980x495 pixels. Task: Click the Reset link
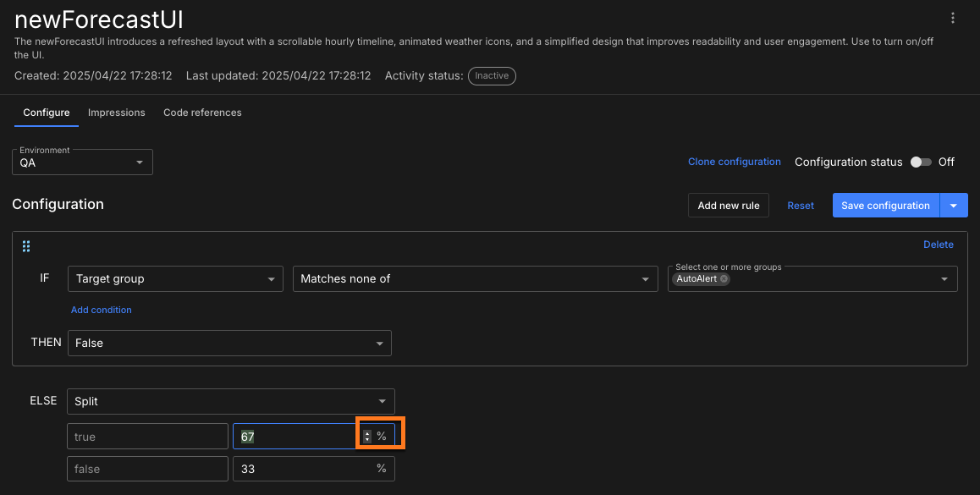(801, 206)
